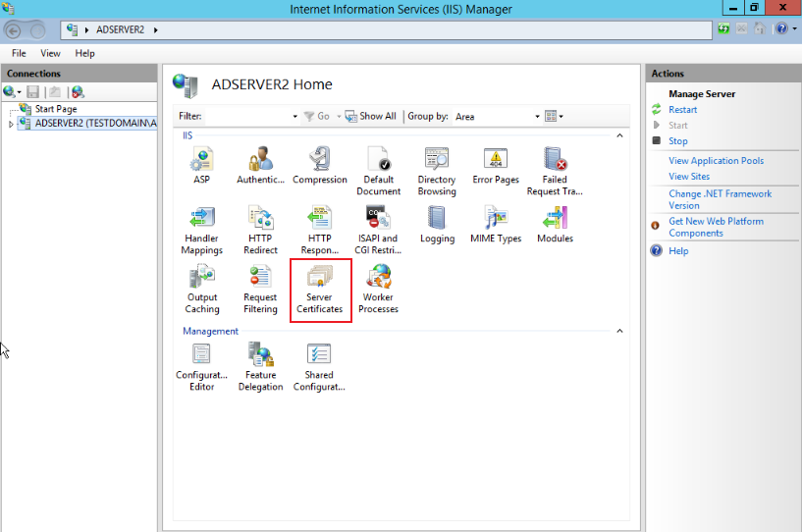
Task: Open Request Filtering feature
Action: point(260,289)
